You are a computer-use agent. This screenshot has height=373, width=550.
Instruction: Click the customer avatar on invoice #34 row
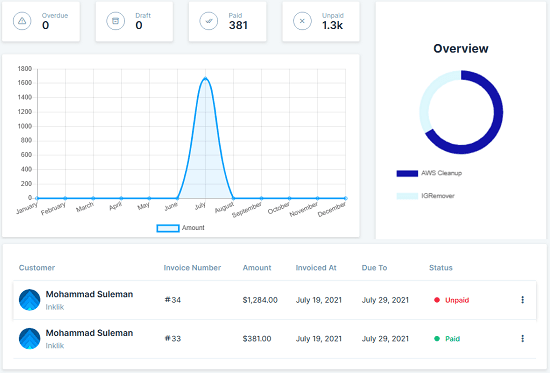click(29, 300)
